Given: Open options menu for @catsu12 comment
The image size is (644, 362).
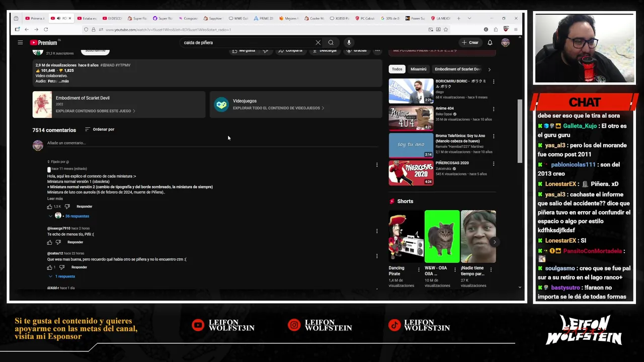Looking at the screenshot, I should pos(377,256).
